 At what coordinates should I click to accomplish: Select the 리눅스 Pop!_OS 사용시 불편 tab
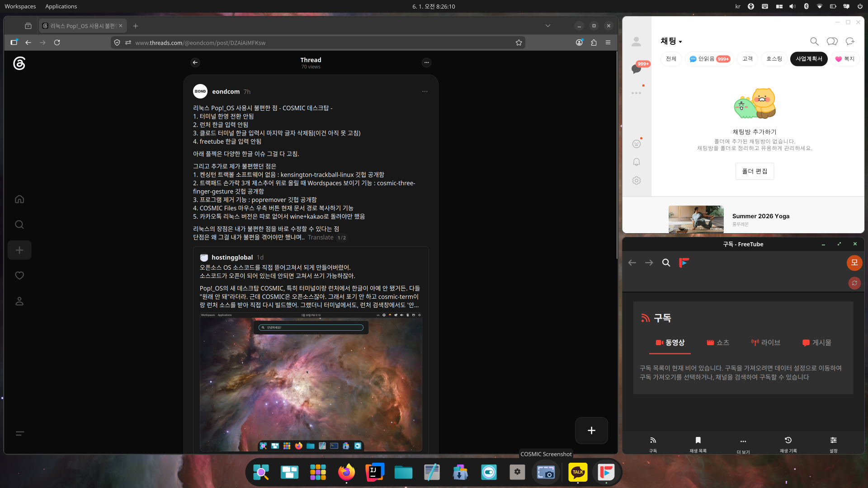83,26
